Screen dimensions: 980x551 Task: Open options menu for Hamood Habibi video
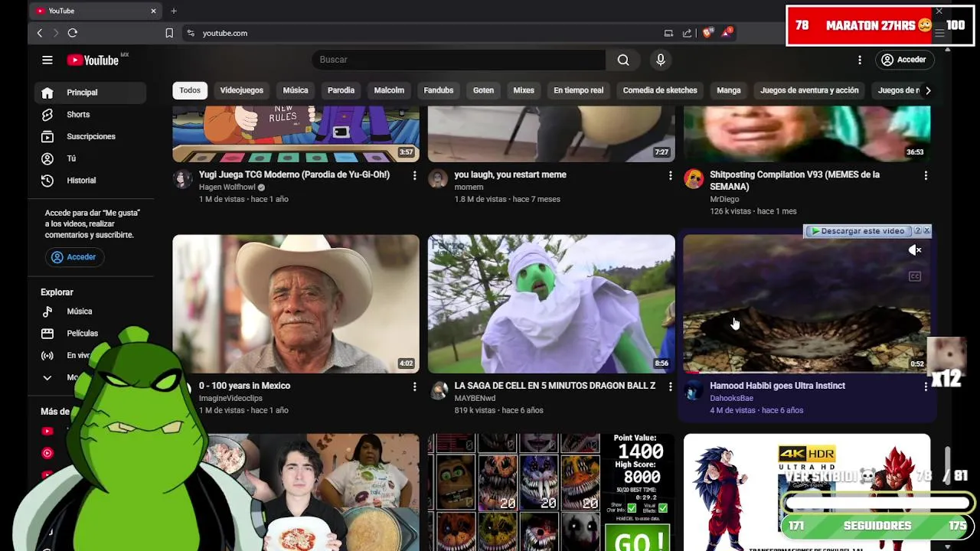click(926, 387)
